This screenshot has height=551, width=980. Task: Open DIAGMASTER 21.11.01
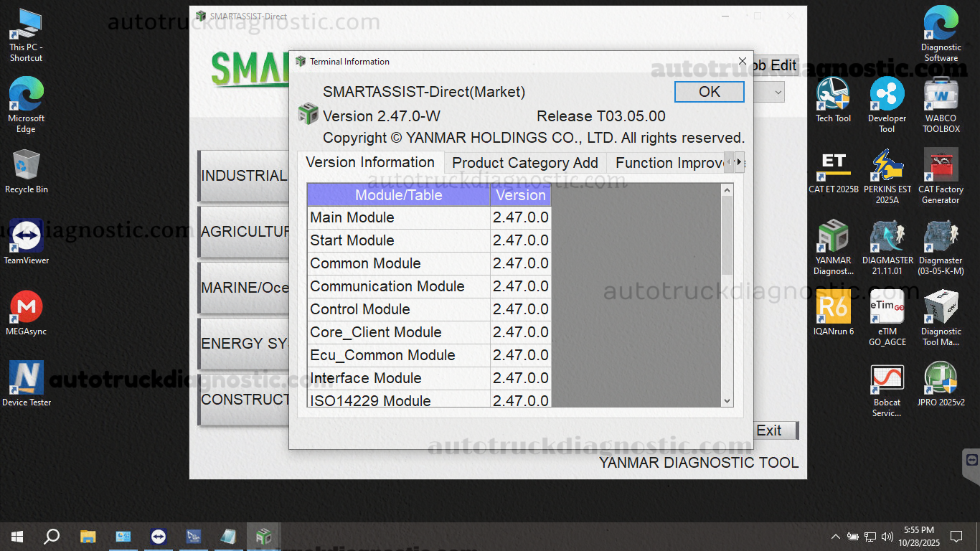pos(887,237)
